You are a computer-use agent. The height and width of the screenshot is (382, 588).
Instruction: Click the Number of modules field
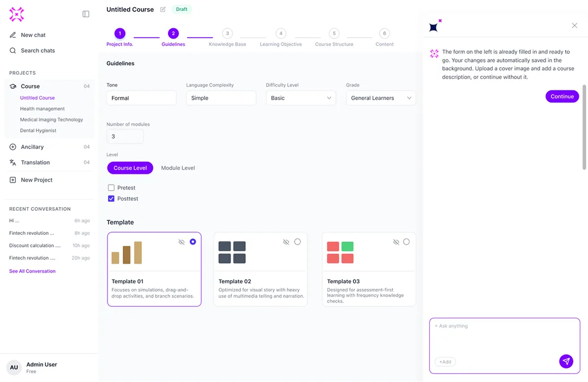[x=125, y=136]
